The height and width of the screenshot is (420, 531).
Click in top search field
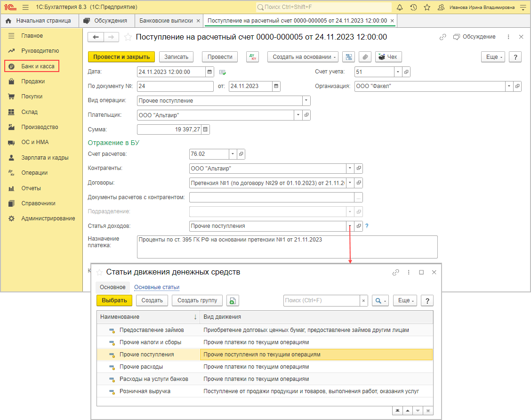click(323, 7)
